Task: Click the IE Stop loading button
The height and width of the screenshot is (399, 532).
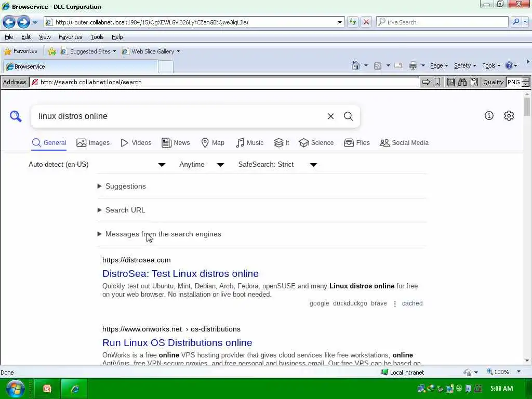Action: (x=366, y=22)
